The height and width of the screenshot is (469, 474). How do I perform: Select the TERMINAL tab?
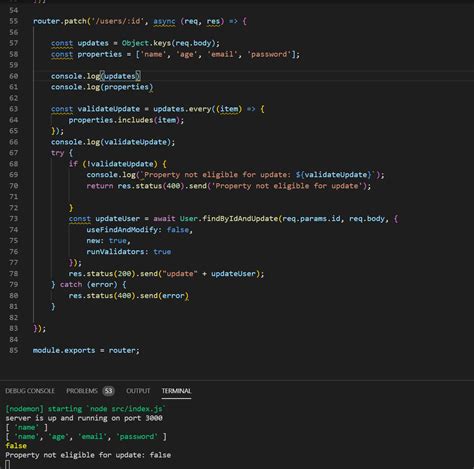pyautogui.click(x=176, y=391)
